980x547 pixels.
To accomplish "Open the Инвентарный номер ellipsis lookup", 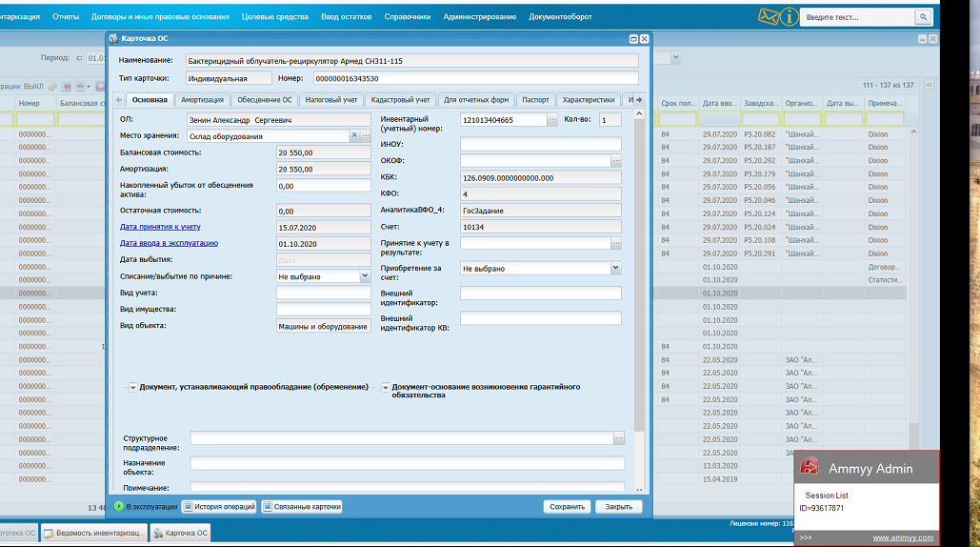I will click(552, 120).
